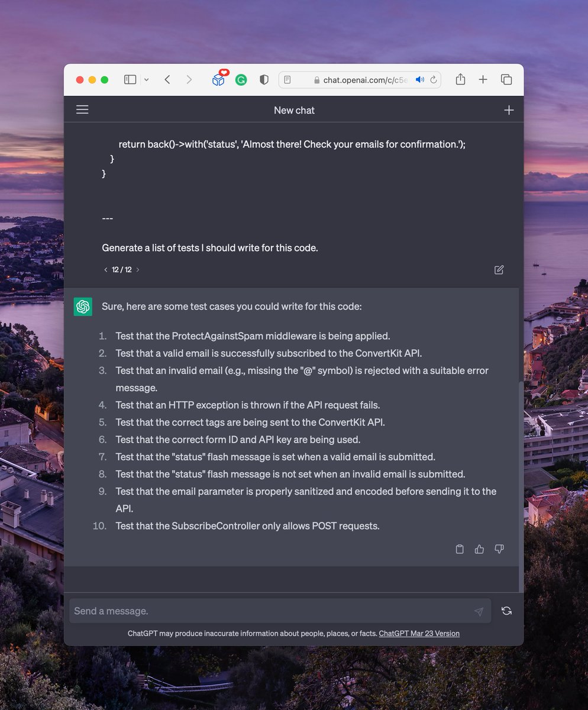
Task: Click test item about HTTP exception thrown
Action: (248, 405)
